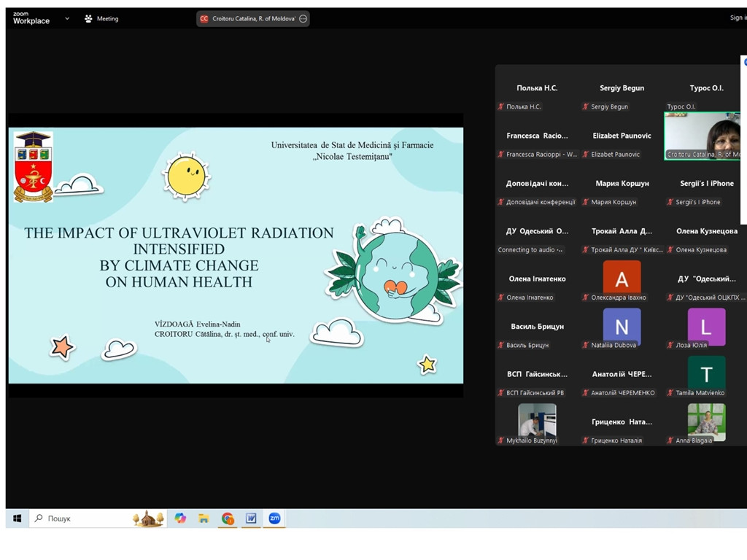Click the muted mic icon for Tamila Matvienko
This screenshot has height=560, width=747.
(670, 393)
